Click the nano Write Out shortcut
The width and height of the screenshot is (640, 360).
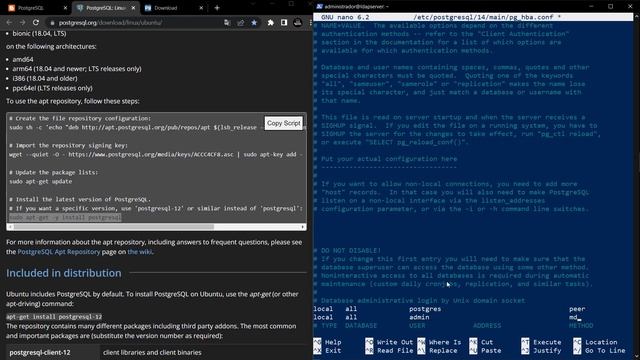[x=389, y=342]
